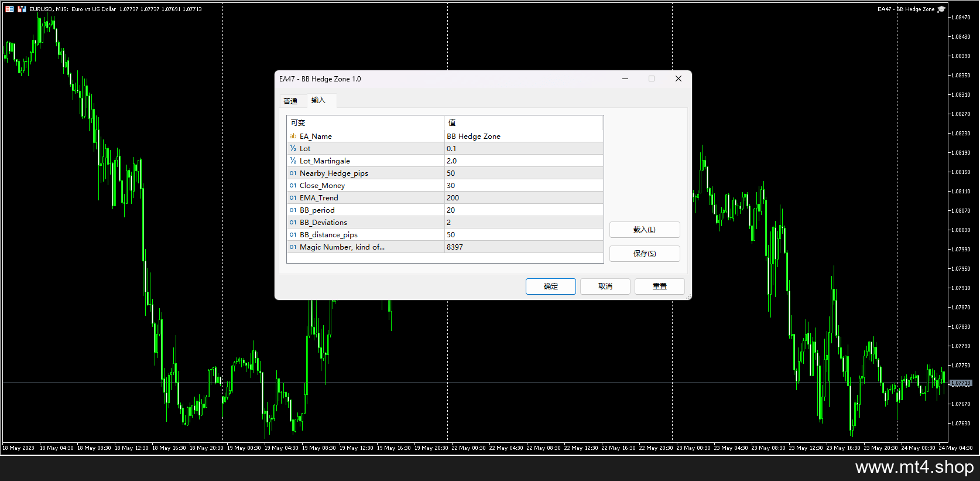Click the 载入(L) load button

(645, 230)
